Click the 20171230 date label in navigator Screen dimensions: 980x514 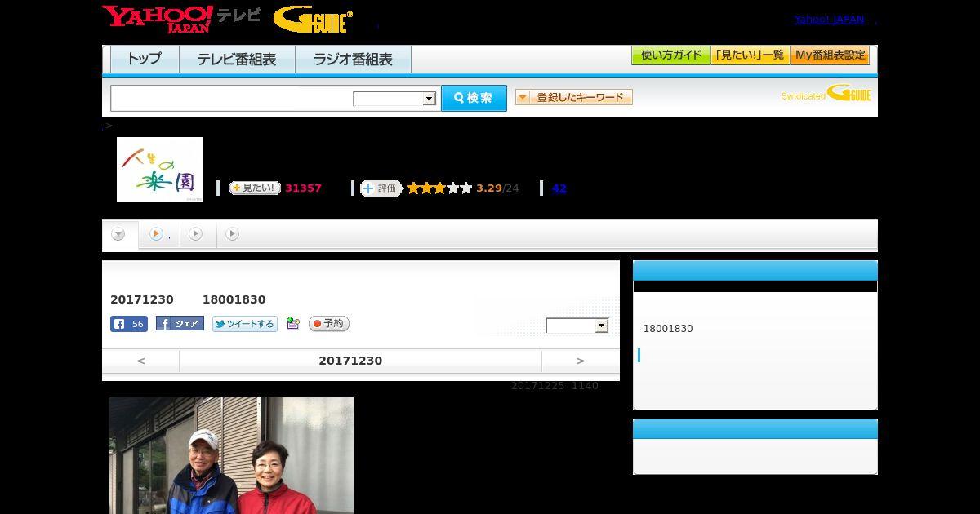(350, 361)
